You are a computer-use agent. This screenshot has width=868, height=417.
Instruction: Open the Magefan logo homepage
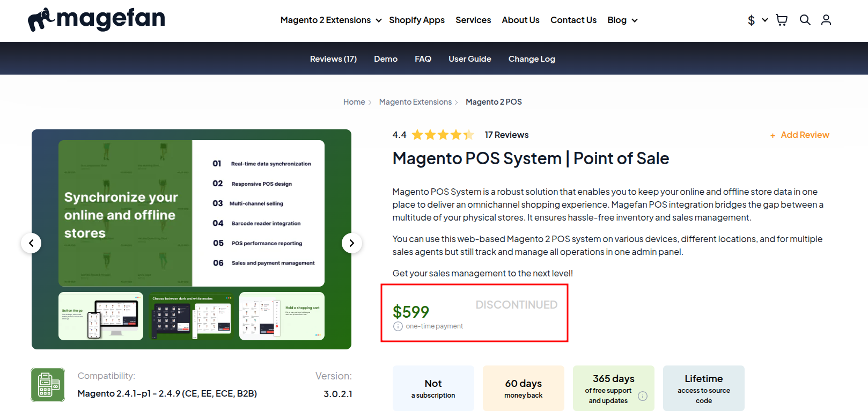click(97, 19)
